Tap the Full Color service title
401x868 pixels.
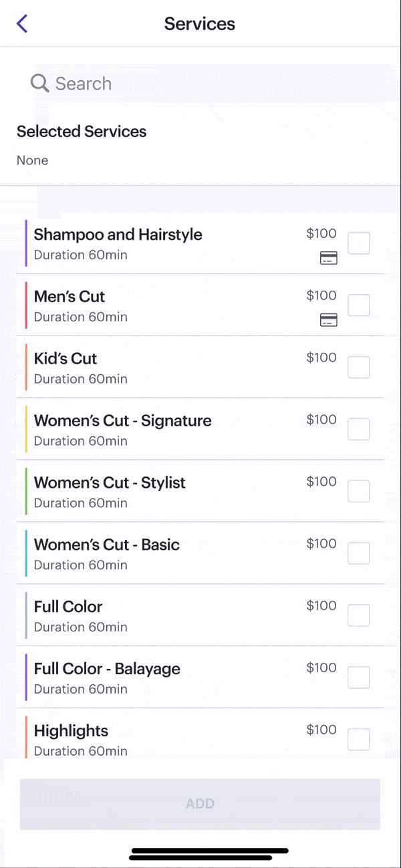[68, 607]
